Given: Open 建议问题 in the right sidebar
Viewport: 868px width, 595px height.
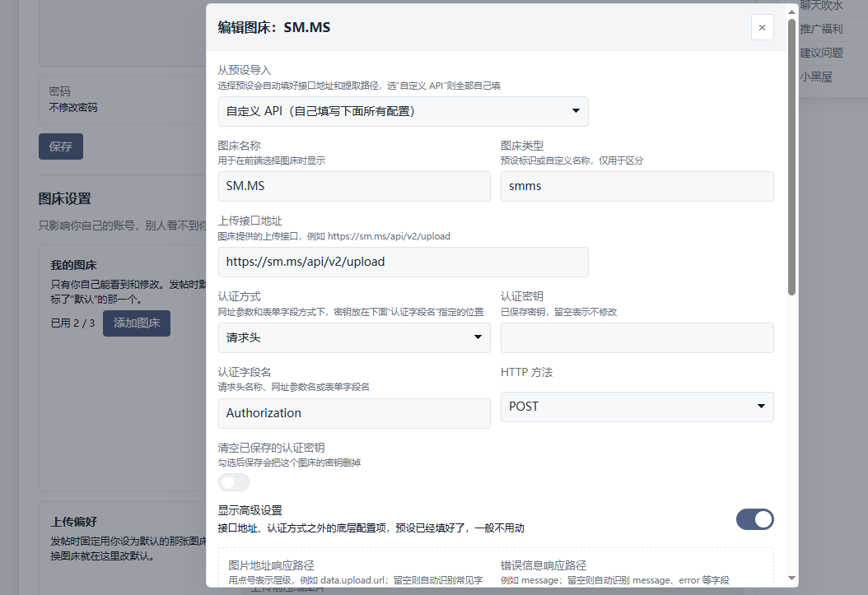Looking at the screenshot, I should click(821, 53).
